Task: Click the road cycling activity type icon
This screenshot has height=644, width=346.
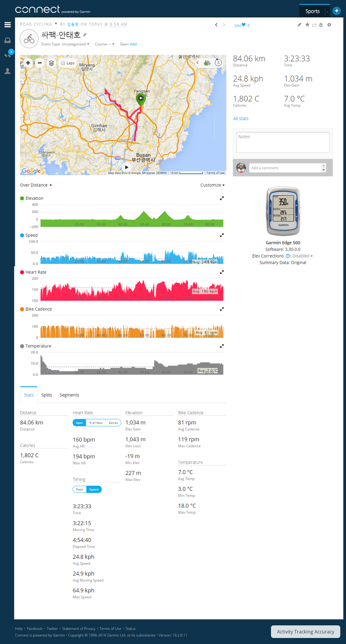Action: pos(29,38)
